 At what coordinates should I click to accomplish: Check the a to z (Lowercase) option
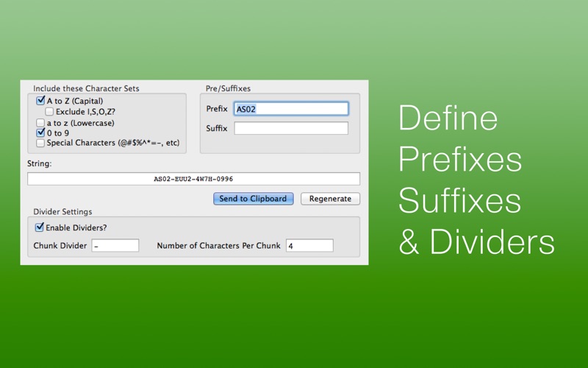[40, 123]
